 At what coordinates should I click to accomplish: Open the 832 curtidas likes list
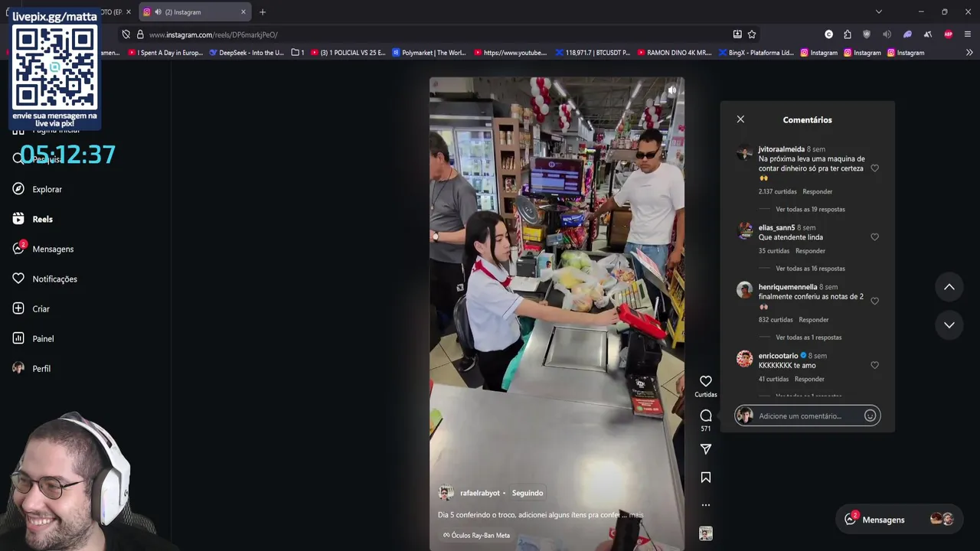(x=776, y=320)
